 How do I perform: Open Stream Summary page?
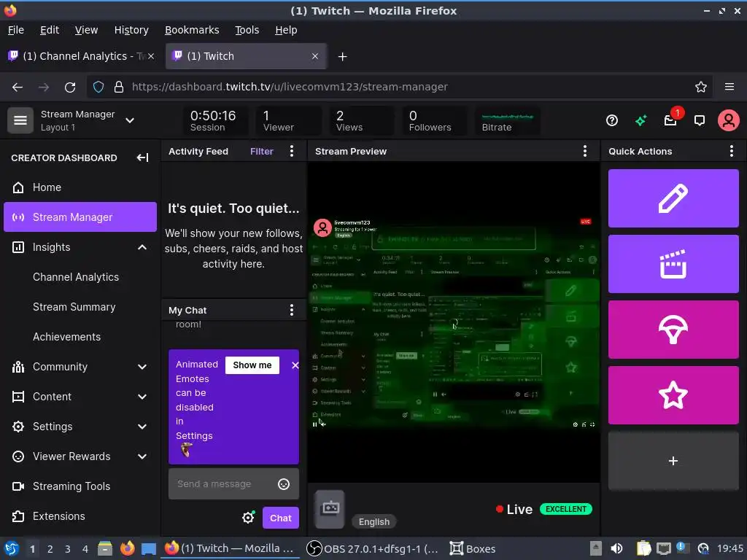coord(74,307)
